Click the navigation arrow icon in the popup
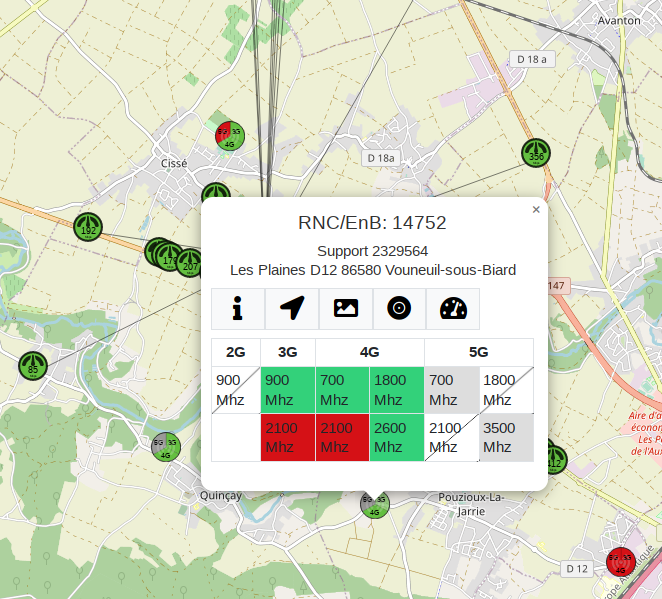 click(x=292, y=309)
